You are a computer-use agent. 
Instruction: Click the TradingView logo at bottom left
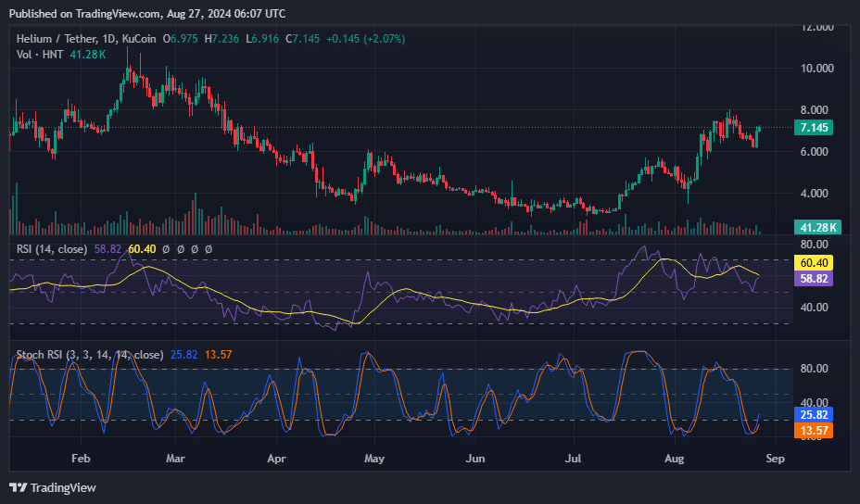click(53, 487)
